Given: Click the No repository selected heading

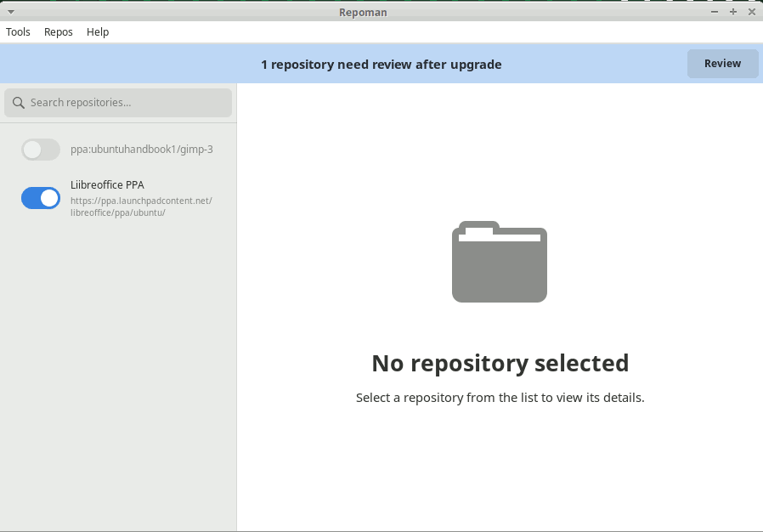Looking at the screenshot, I should [500, 364].
